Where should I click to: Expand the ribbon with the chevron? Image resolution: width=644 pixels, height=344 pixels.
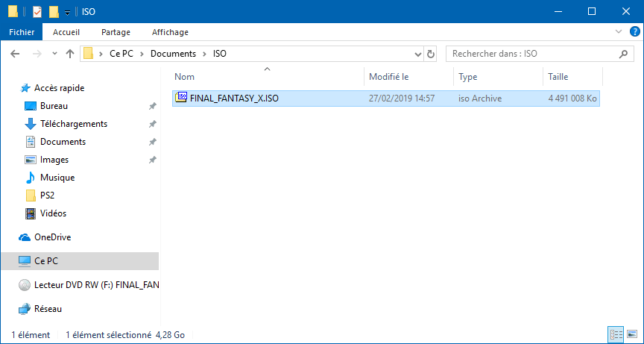619,31
